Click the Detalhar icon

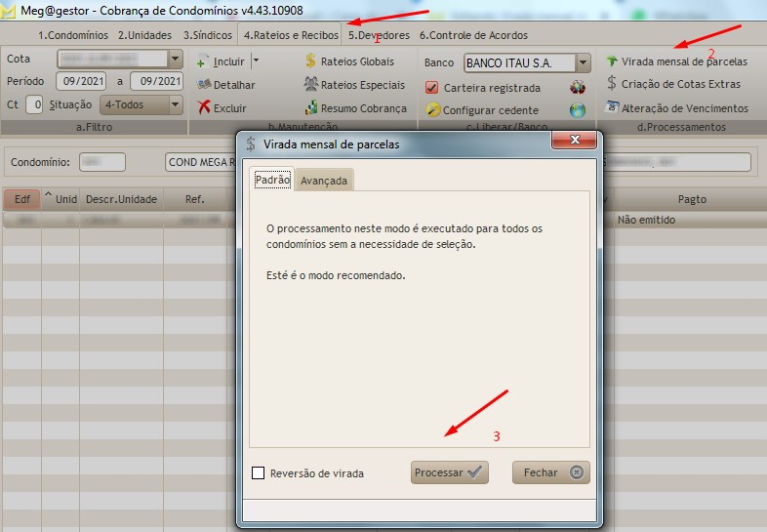pyautogui.click(x=204, y=85)
